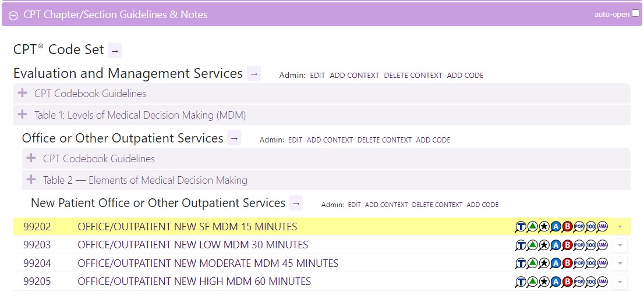Open the AMA icon for code 99205
The image size is (644, 296).
pos(602,281)
